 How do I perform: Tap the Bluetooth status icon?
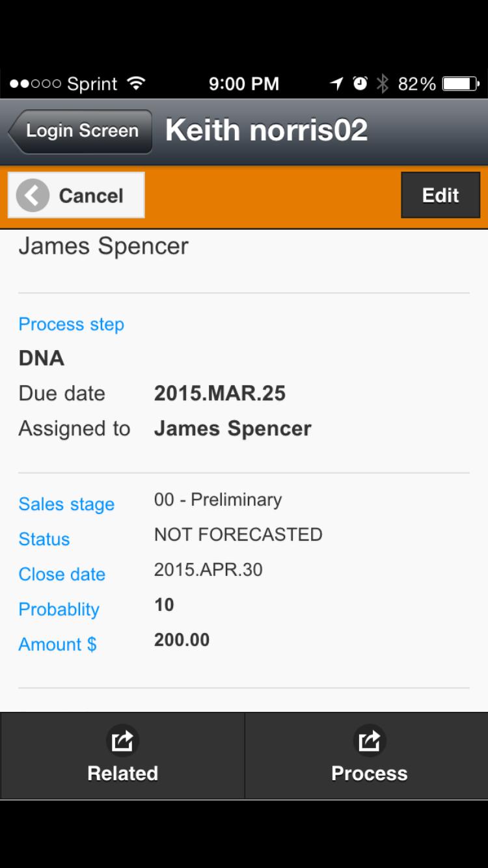click(383, 83)
